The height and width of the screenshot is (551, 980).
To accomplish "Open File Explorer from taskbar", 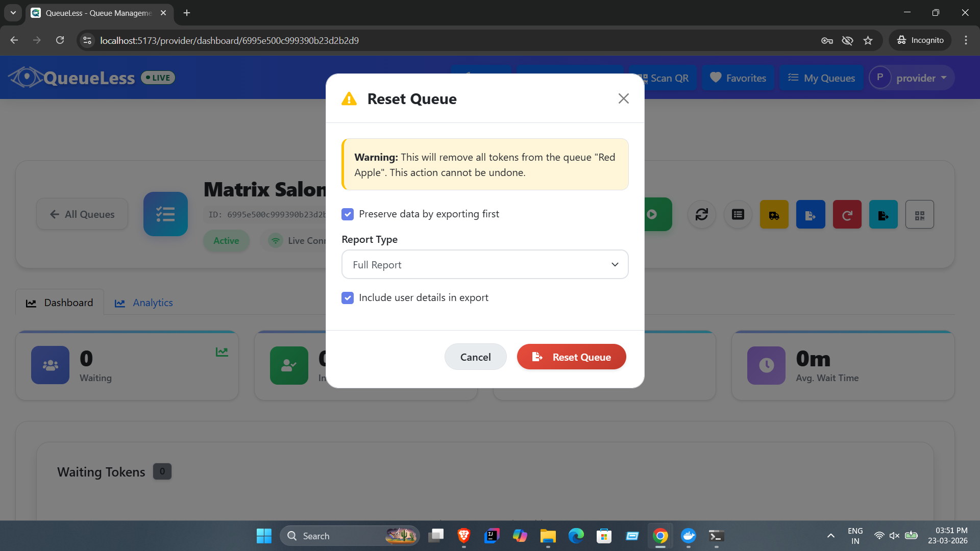I will [548, 536].
